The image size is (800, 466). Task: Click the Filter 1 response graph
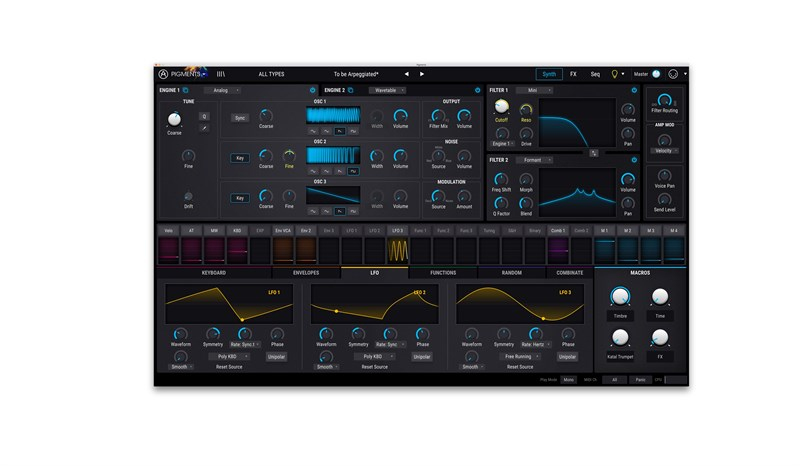click(578, 122)
